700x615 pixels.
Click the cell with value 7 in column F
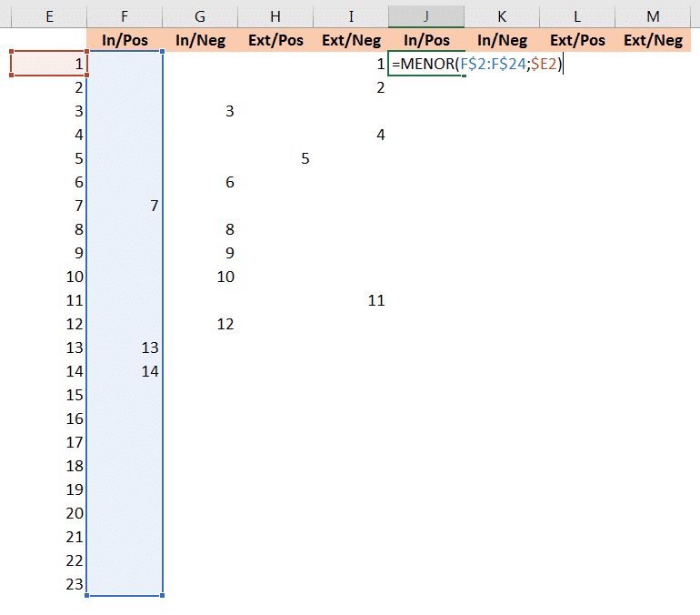pyautogui.click(x=125, y=206)
